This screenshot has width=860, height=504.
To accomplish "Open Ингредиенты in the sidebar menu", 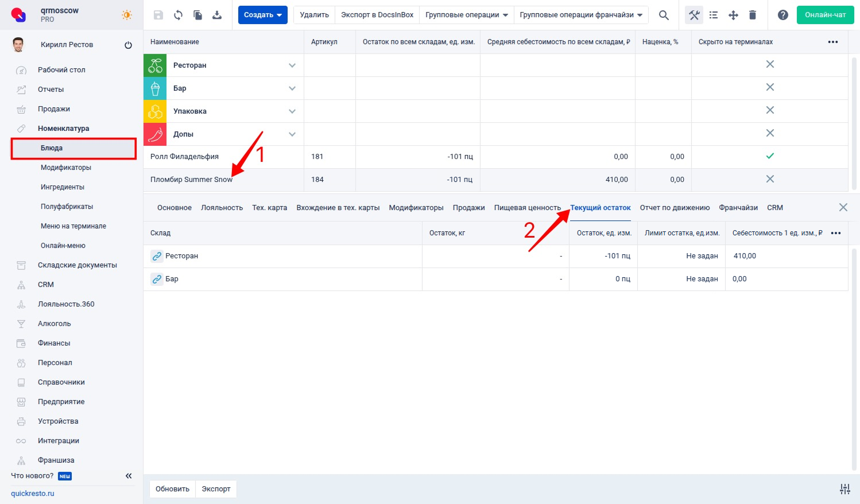I will tap(63, 187).
